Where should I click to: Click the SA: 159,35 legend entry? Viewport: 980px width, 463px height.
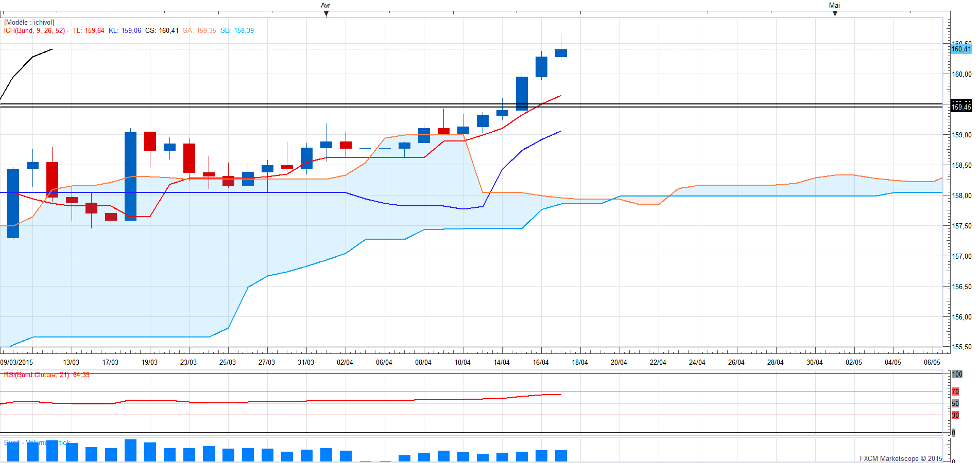pos(199,31)
